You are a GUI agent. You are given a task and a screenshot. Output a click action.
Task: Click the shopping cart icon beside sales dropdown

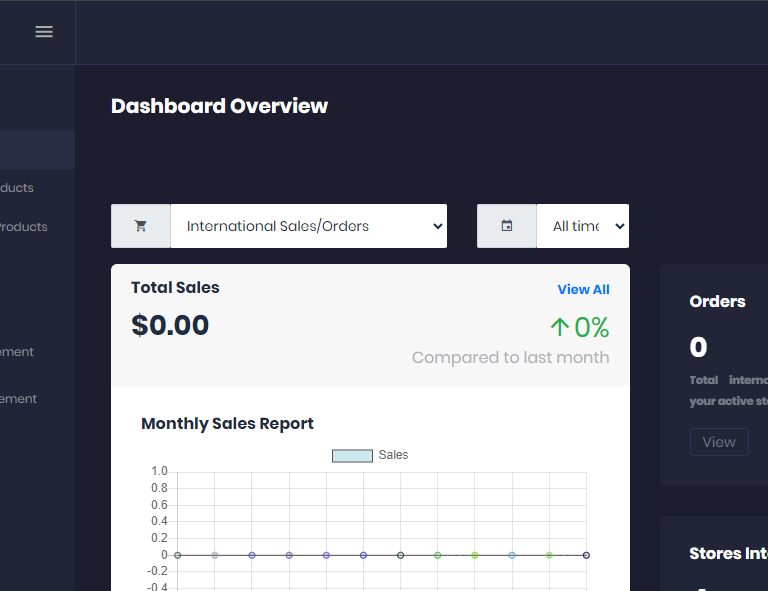pyautogui.click(x=141, y=226)
